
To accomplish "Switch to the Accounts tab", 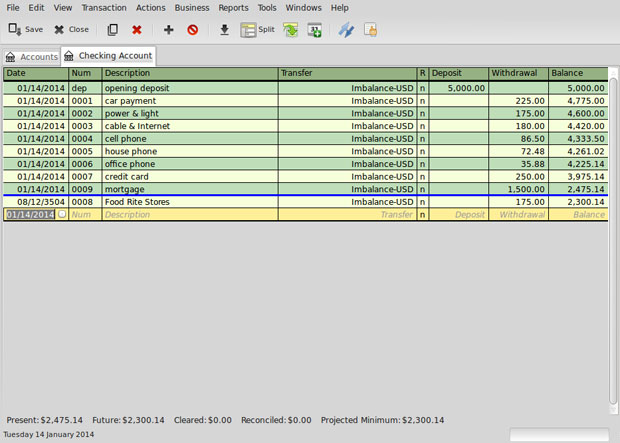I will (32, 57).
